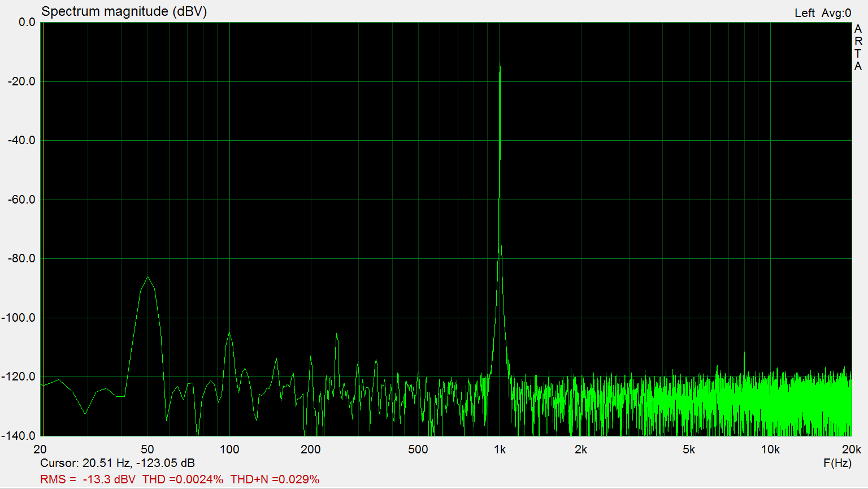The height and width of the screenshot is (489, 868).
Task: Click the 50 Hz hum peak top
Action: pos(147,278)
